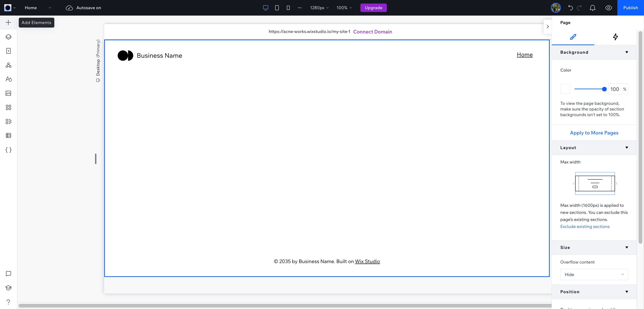Click the opacity percentage input field

618,89
